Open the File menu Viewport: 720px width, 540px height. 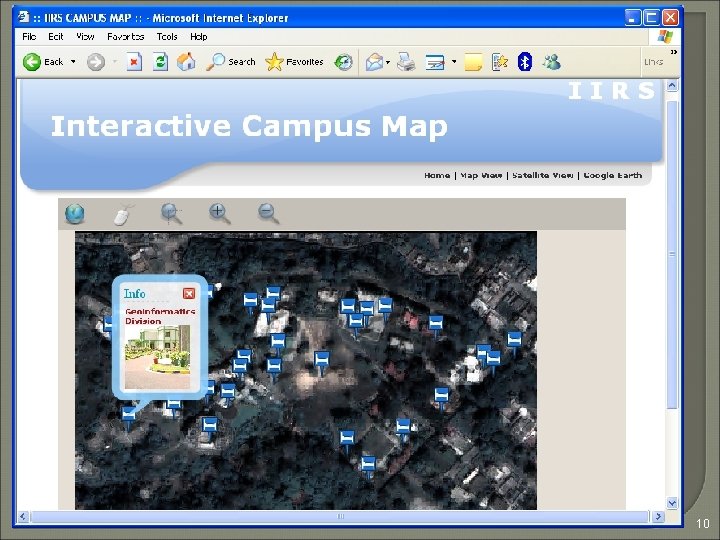[29, 37]
